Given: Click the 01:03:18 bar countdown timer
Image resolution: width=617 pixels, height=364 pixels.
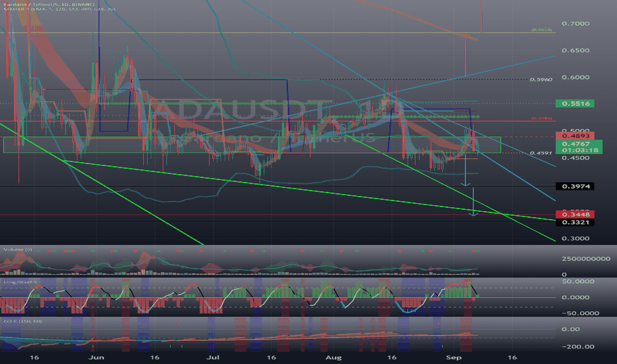Looking at the screenshot, I should coord(579,150).
